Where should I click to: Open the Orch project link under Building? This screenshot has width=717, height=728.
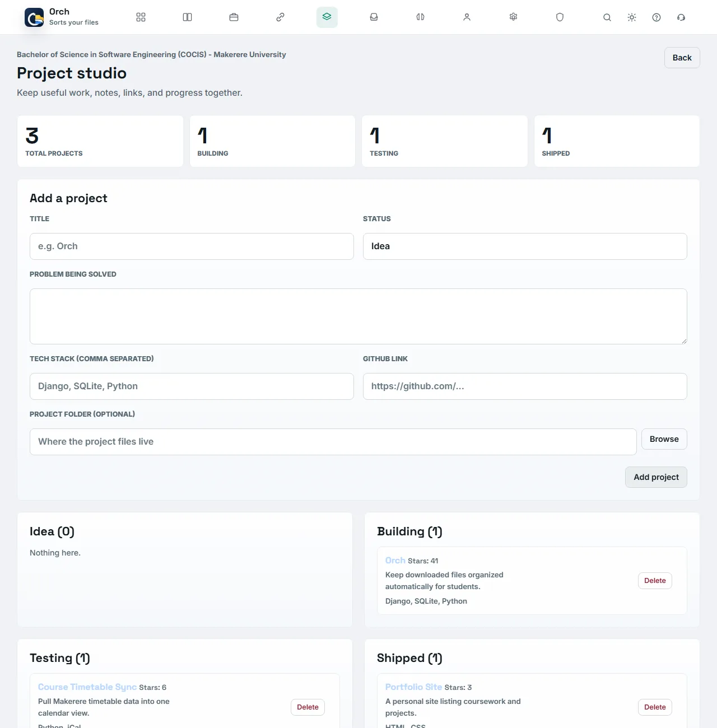(x=395, y=561)
